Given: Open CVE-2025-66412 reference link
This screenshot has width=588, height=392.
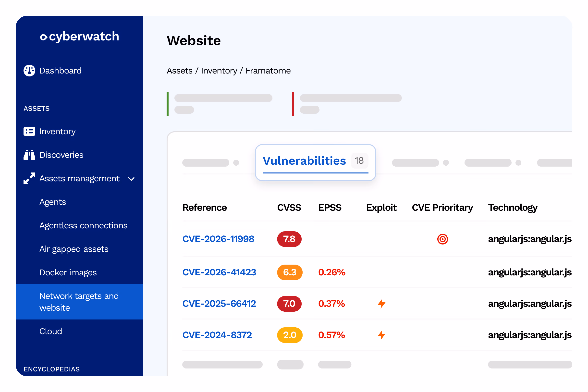Looking at the screenshot, I should tap(219, 304).
